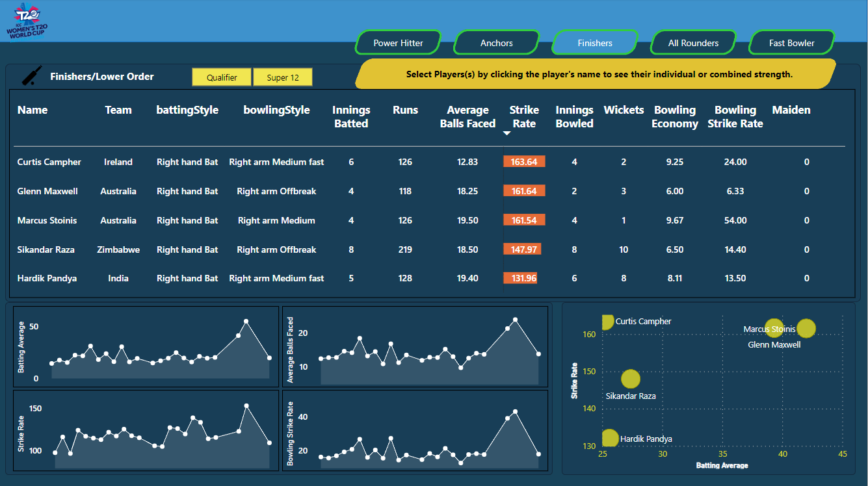Select the Hardik Pandya scatter bubble
The height and width of the screenshot is (486, 868).
coord(610,438)
